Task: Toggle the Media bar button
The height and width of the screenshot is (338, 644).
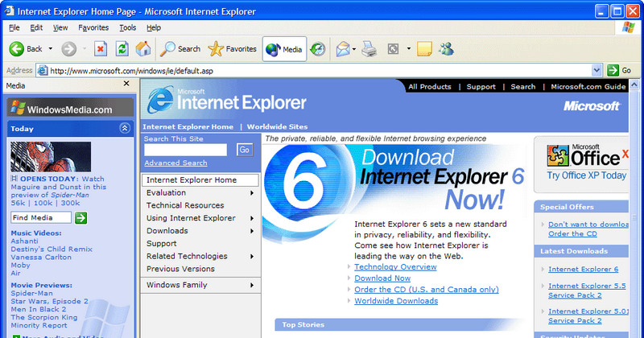Action: pyautogui.click(x=284, y=49)
